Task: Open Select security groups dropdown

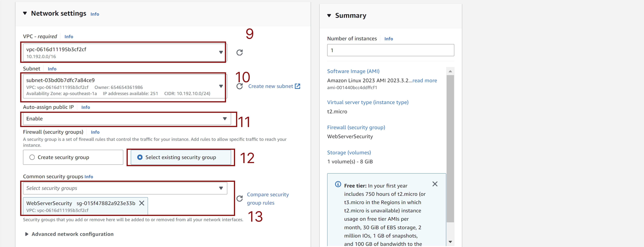Action: tap(125, 188)
